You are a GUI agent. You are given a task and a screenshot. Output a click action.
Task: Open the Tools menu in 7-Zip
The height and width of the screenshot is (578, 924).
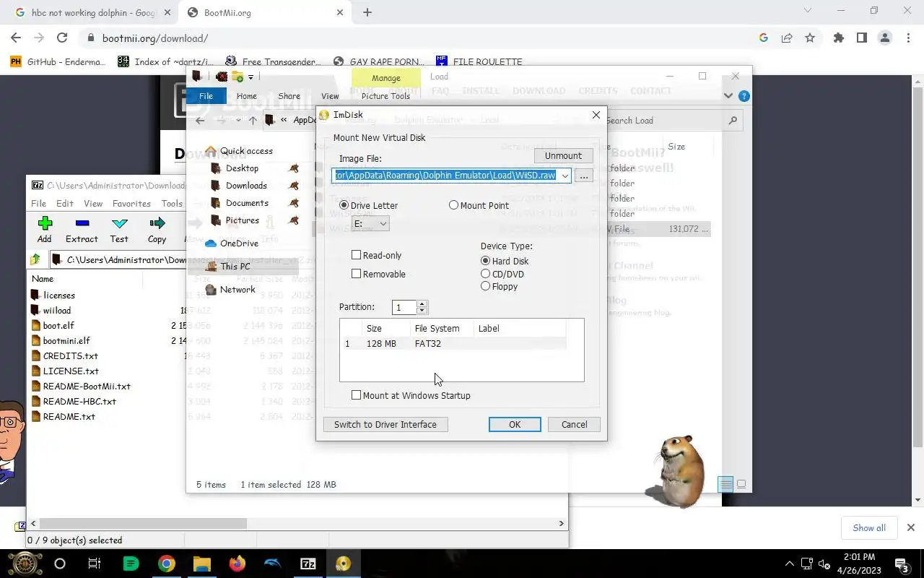click(172, 204)
